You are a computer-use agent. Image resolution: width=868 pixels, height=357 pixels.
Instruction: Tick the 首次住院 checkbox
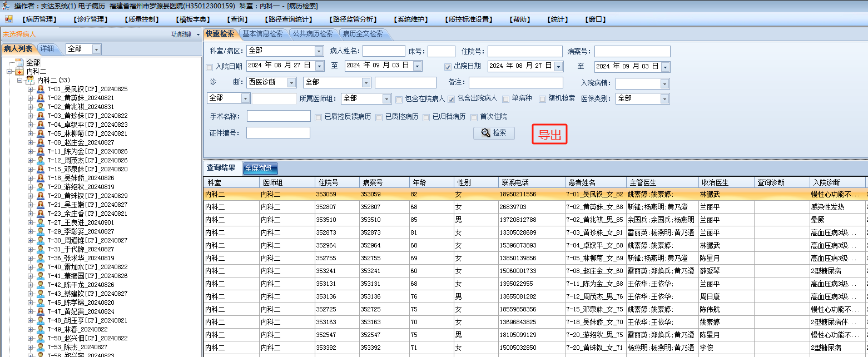point(474,117)
